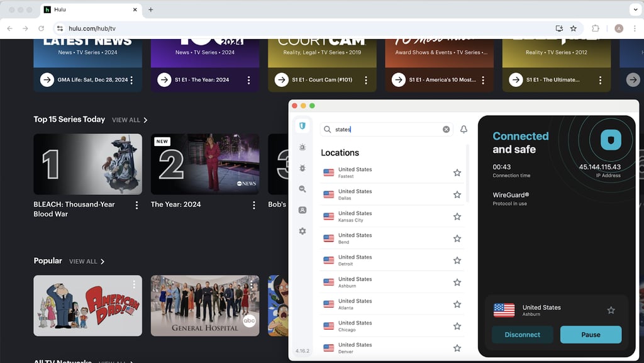View all Top 15 Series Today
Screen dimensions: 644x363
130,120
